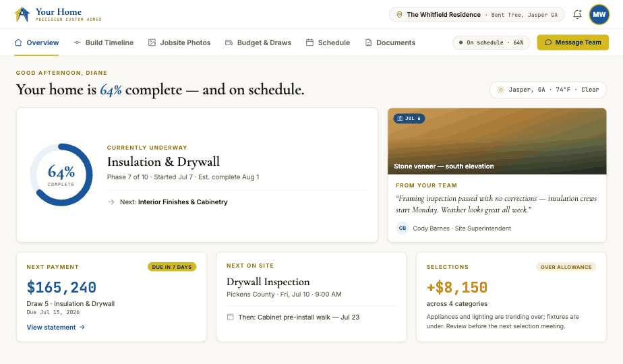Image resolution: width=623 pixels, height=364 pixels.
Task: Click the Budget & Draws card icon
Action: (x=229, y=42)
